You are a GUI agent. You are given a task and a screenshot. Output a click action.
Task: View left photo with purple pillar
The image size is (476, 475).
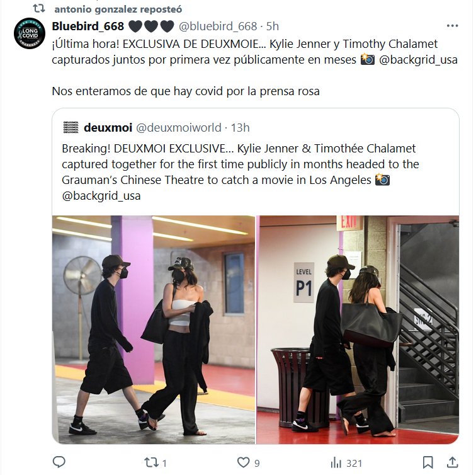[154, 330]
